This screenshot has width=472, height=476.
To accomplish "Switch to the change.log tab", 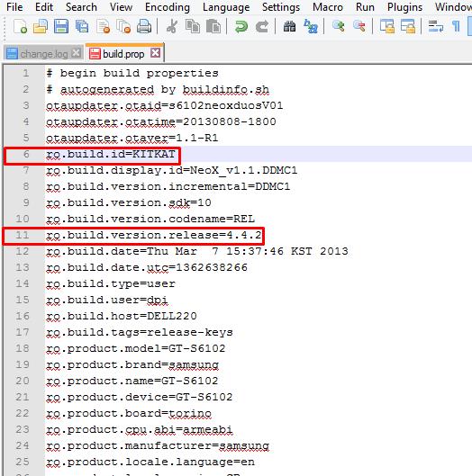I will point(43,54).
